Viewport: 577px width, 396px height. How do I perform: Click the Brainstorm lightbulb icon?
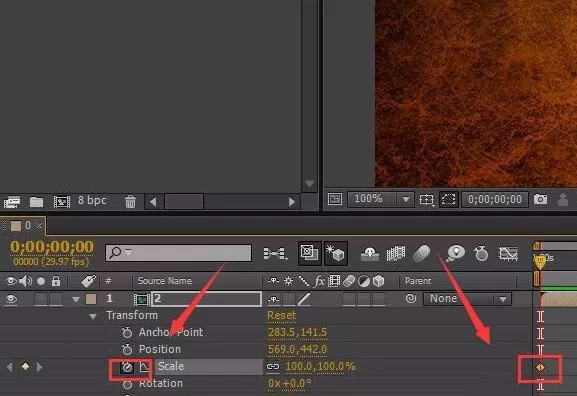tap(456, 253)
